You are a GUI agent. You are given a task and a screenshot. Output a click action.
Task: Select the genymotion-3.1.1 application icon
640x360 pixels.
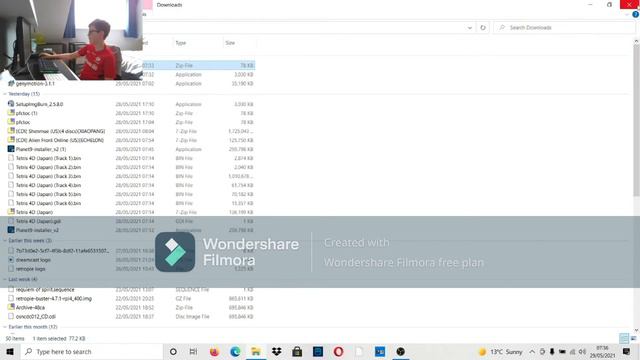(x=11, y=83)
